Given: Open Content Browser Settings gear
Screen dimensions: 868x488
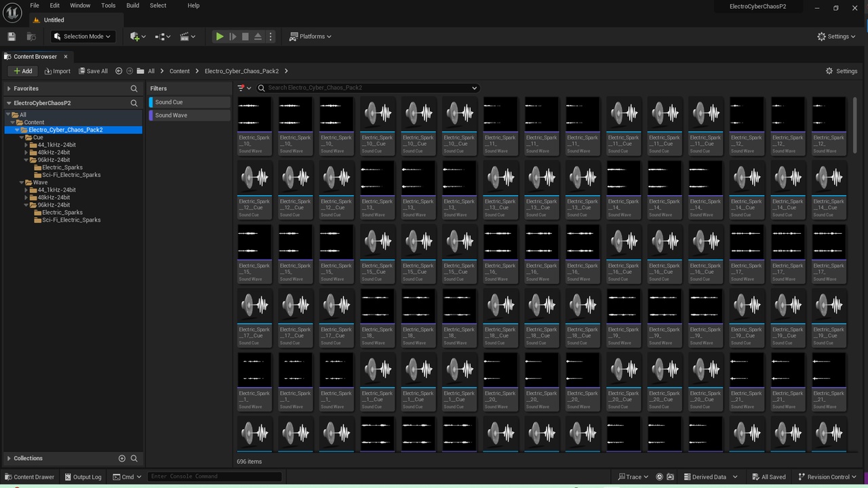Looking at the screenshot, I should pyautogui.click(x=842, y=71).
